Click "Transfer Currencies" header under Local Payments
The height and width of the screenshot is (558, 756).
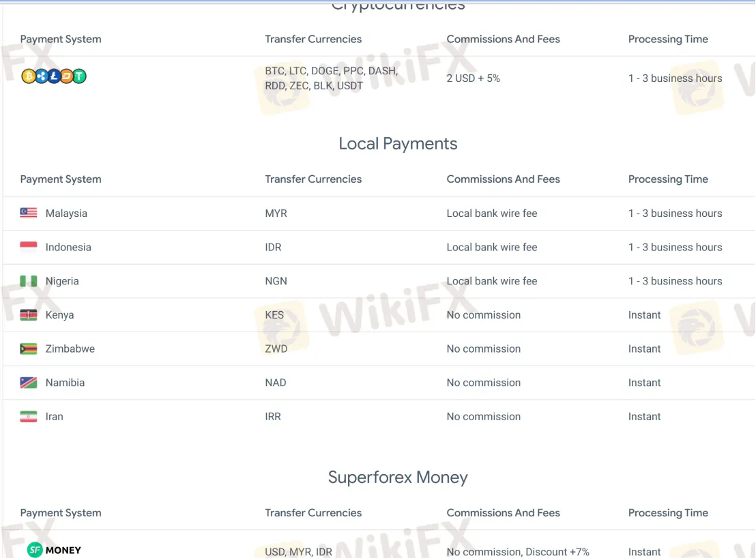coord(313,179)
